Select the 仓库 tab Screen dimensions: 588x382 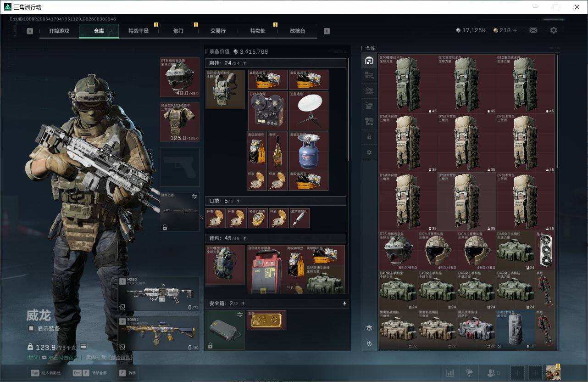coord(99,31)
